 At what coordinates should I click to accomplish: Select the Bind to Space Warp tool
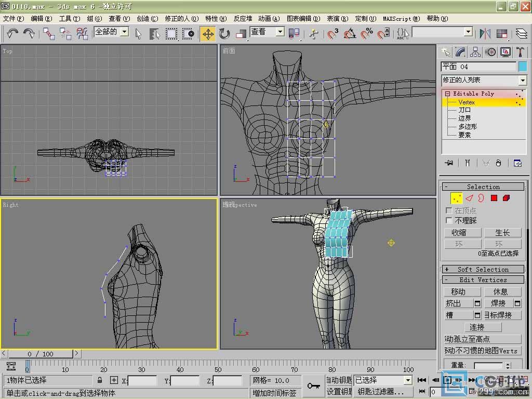pyautogui.click(x=82, y=34)
